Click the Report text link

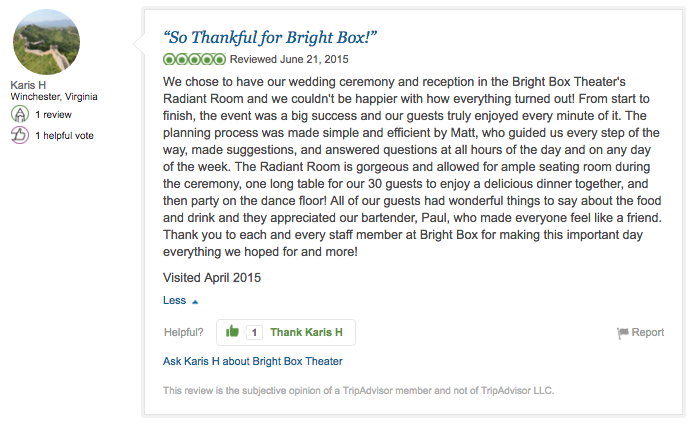pos(647,332)
